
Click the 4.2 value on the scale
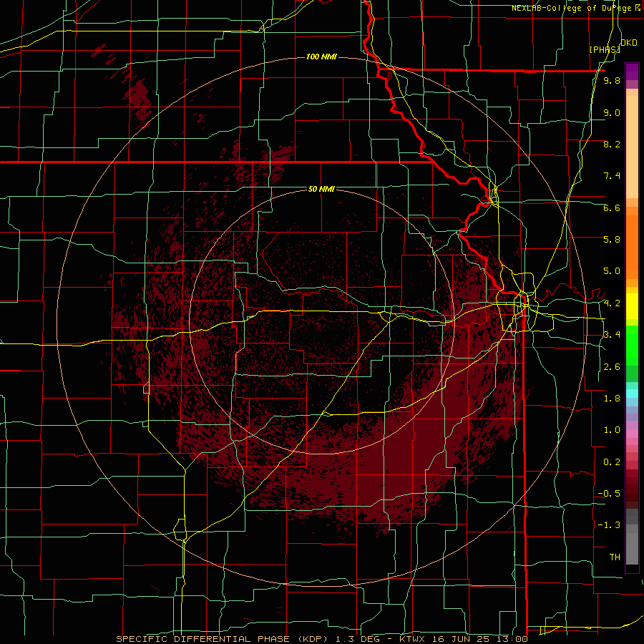point(612,303)
